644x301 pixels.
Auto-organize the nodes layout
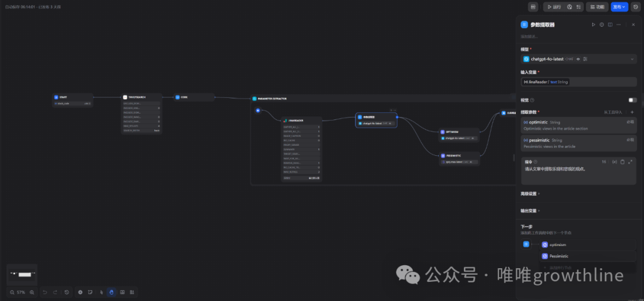132,293
